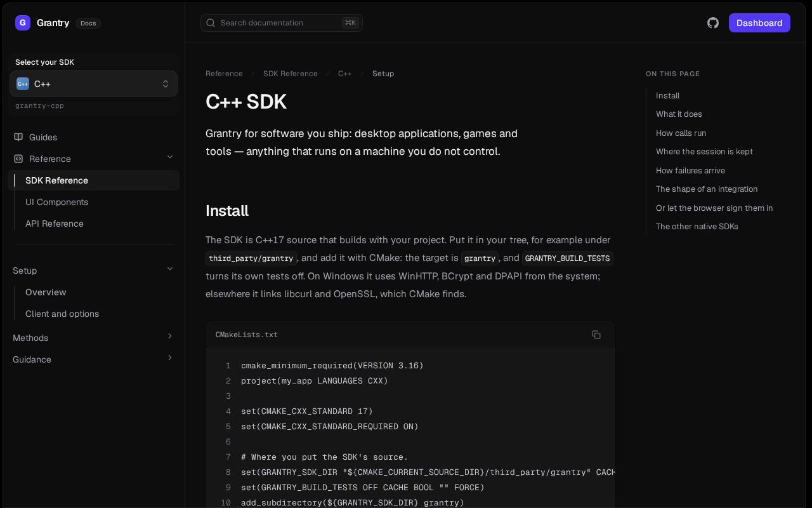812x508 pixels.
Task: Click the Install section heading
Action: 227,211
